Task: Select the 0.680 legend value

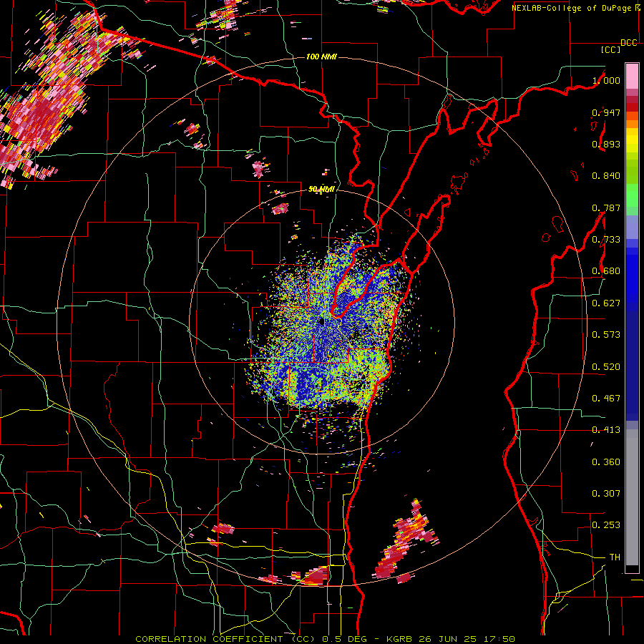Action: tap(606, 271)
